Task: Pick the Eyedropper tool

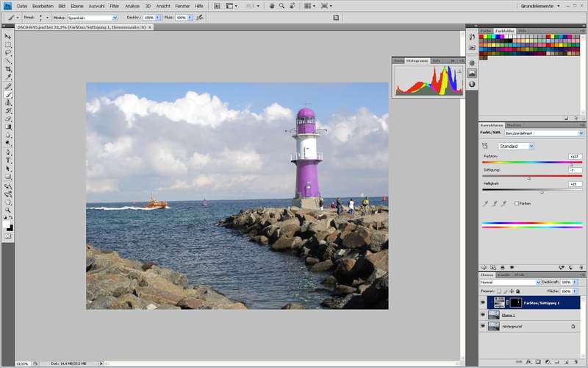Action: pos(8,77)
